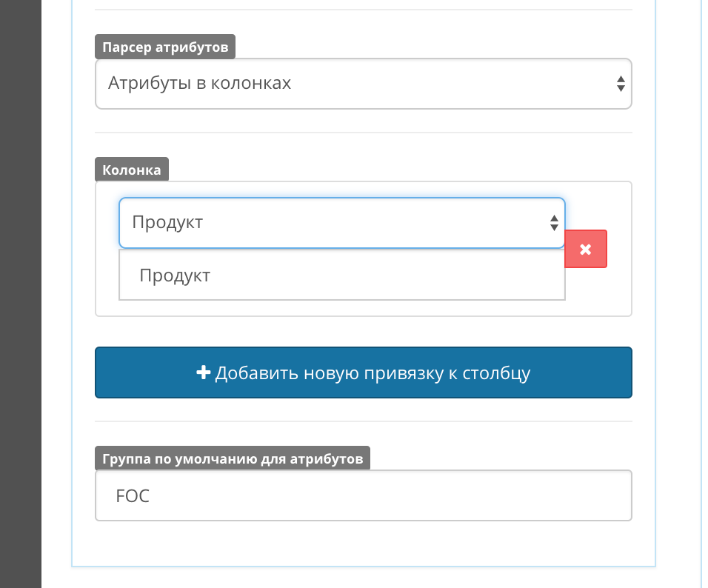Remove column binding with red × button

tap(585, 249)
